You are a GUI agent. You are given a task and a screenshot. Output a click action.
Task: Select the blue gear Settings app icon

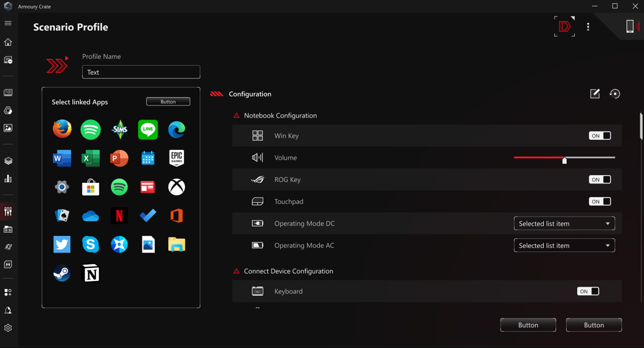click(x=62, y=187)
